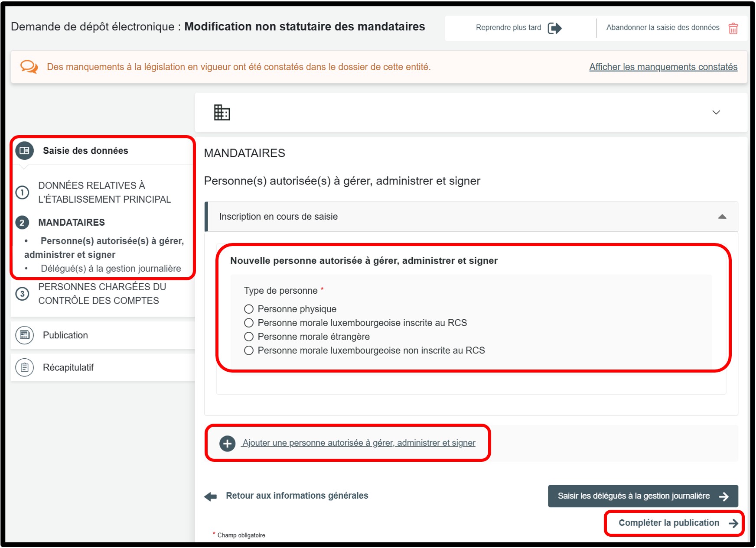Choose Personne morale étrangère option
This screenshot has width=756, height=548.
(249, 337)
